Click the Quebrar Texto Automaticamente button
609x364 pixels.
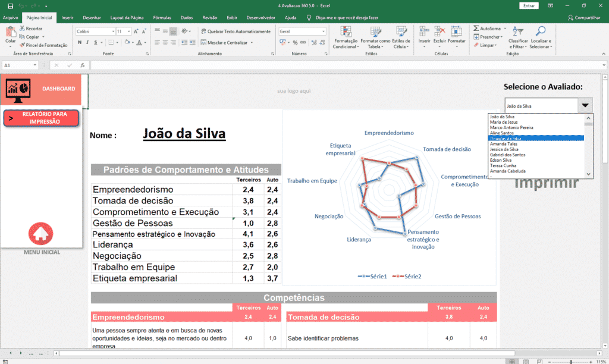pyautogui.click(x=236, y=32)
